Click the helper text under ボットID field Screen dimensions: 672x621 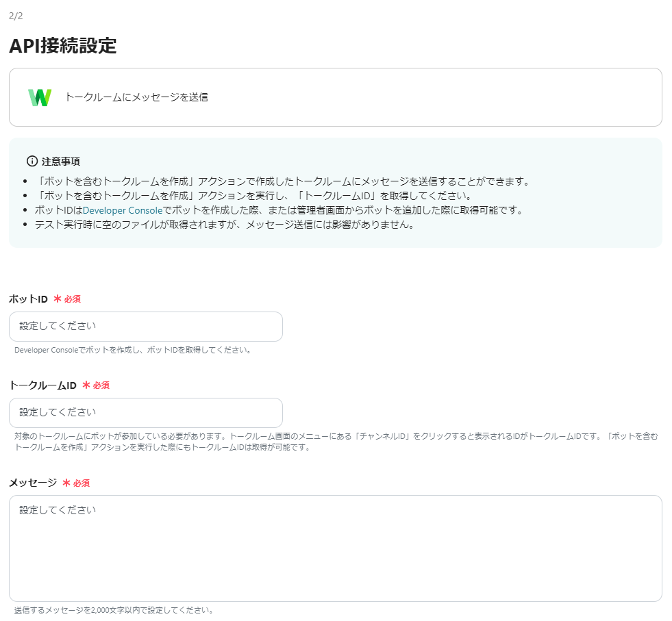pyautogui.click(x=133, y=350)
